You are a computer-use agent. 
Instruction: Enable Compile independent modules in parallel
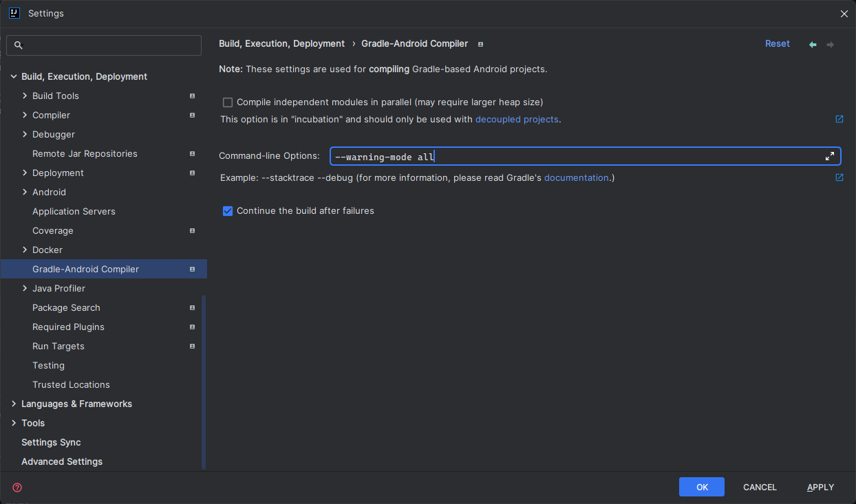(x=228, y=102)
